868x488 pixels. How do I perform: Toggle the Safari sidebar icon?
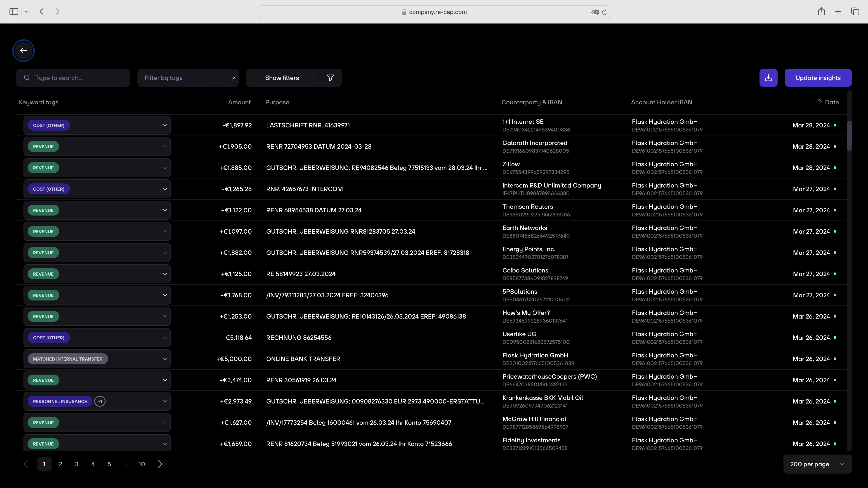click(14, 12)
